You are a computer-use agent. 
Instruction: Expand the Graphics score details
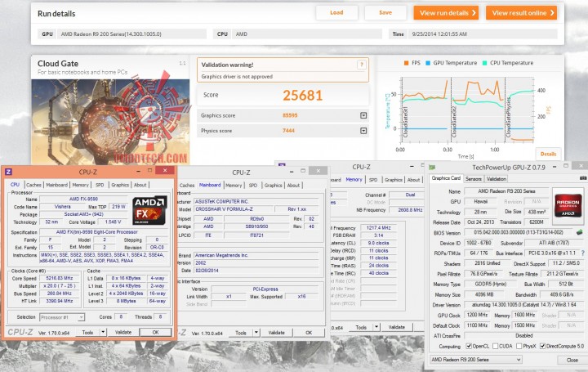[x=363, y=115]
